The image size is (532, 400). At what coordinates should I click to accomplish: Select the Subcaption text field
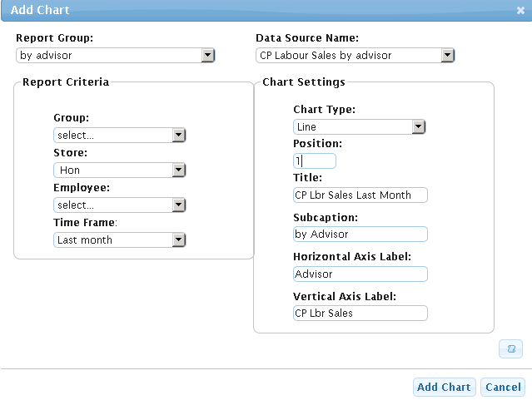point(360,235)
